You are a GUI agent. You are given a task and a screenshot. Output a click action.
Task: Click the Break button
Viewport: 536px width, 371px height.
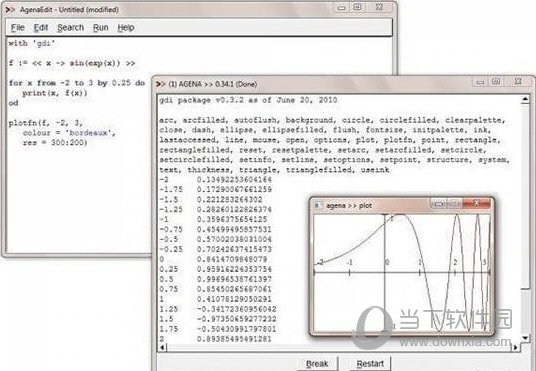(x=317, y=363)
